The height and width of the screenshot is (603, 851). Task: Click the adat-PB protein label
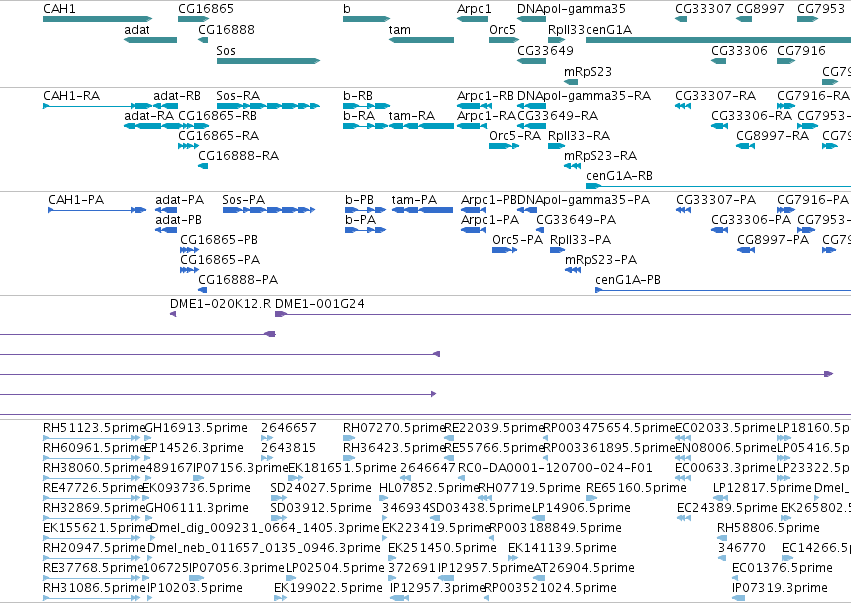179,220
